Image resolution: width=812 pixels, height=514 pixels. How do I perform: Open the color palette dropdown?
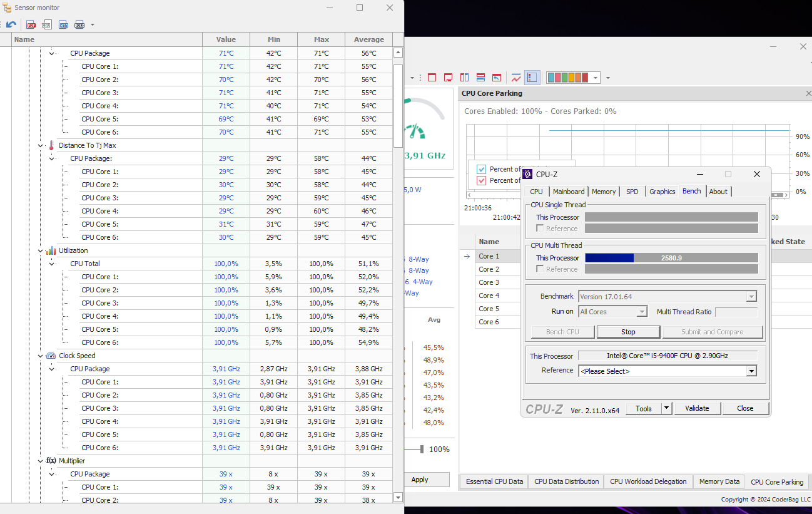tap(596, 78)
